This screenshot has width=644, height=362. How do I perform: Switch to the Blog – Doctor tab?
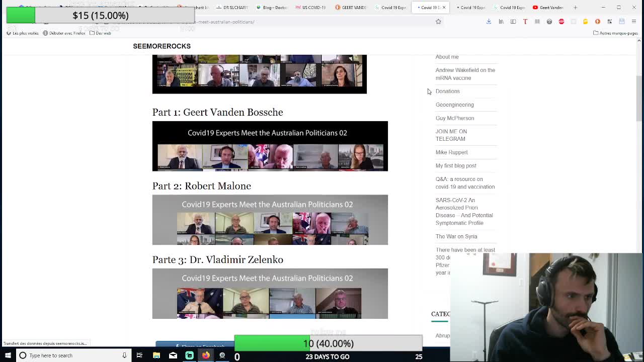click(x=272, y=8)
